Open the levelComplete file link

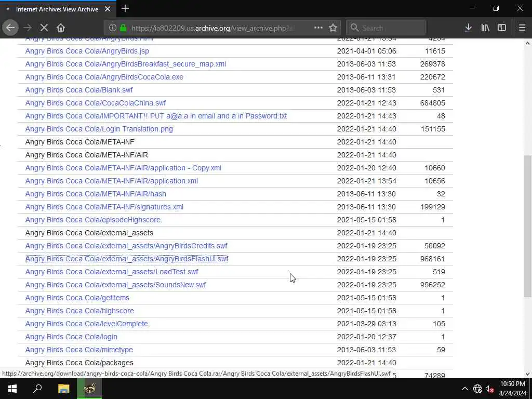point(87,324)
